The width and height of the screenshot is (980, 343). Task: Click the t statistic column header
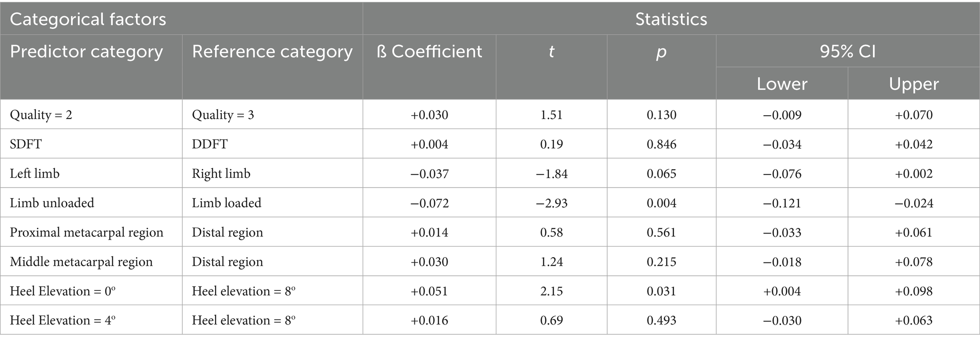pyautogui.click(x=551, y=52)
